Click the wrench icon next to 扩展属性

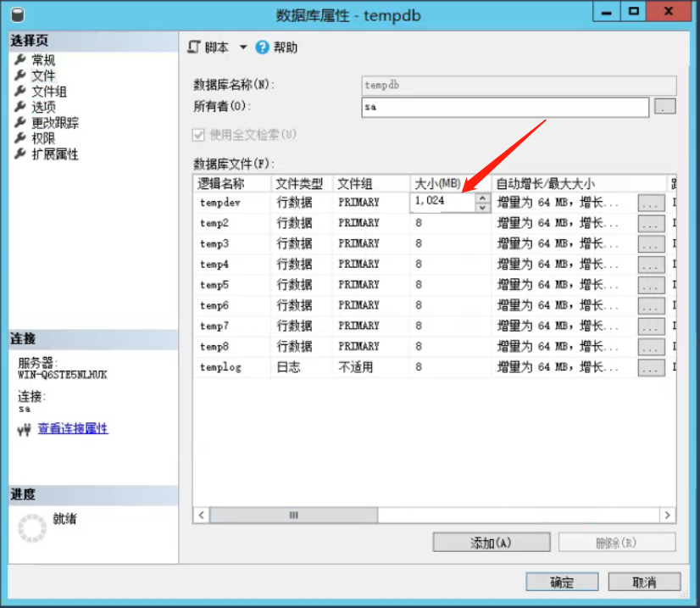[x=20, y=154]
